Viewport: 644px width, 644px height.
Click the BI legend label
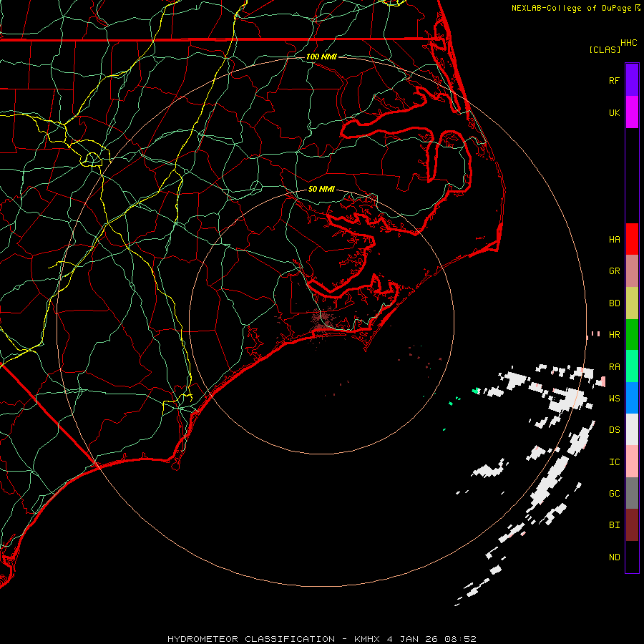[x=614, y=525]
